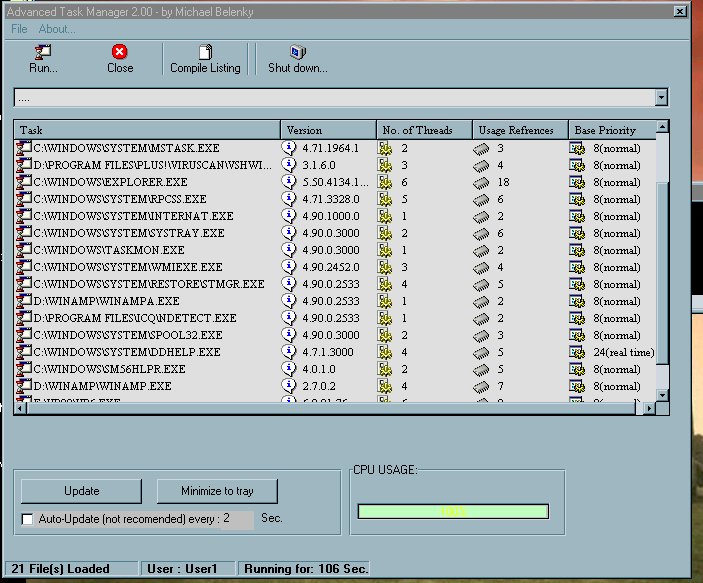Image resolution: width=703 pixels, height=583 pixels.
Task: Select D:\PROGRAM FILES\ICQ\NDETECT.EXE task text
Action: 135,318
